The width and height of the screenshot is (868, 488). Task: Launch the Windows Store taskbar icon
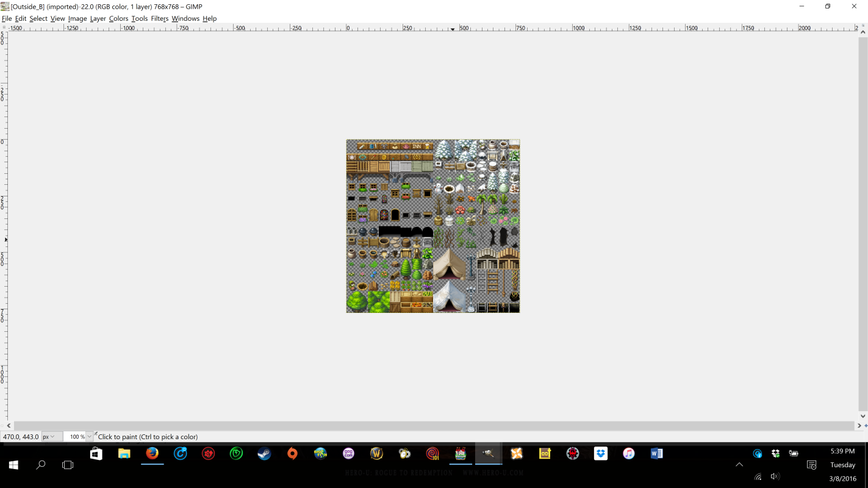click(x=96, y=454)
